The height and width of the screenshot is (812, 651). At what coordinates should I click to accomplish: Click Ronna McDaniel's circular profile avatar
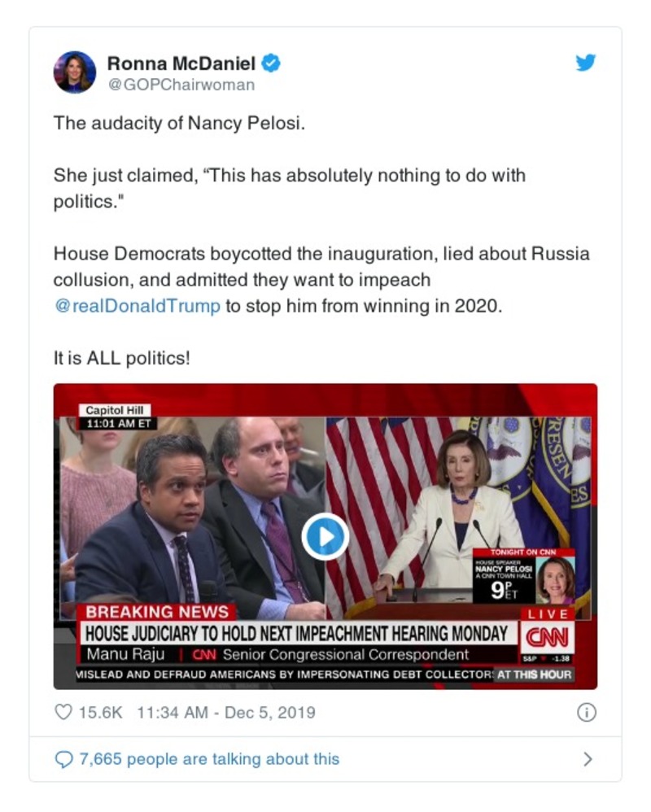tap(74, 72)
